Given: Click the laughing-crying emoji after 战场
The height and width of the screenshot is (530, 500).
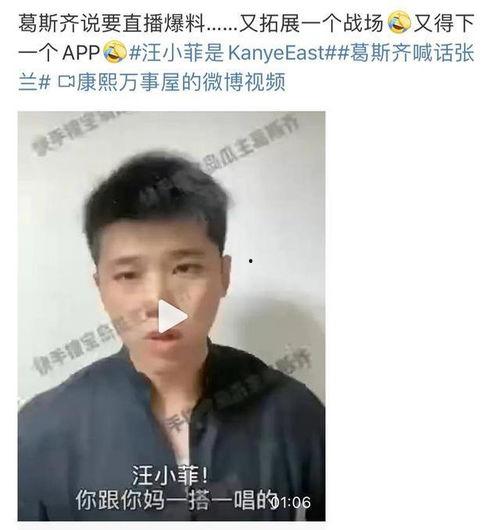Looking at the screenshot, I should click(x=399, y=23).
